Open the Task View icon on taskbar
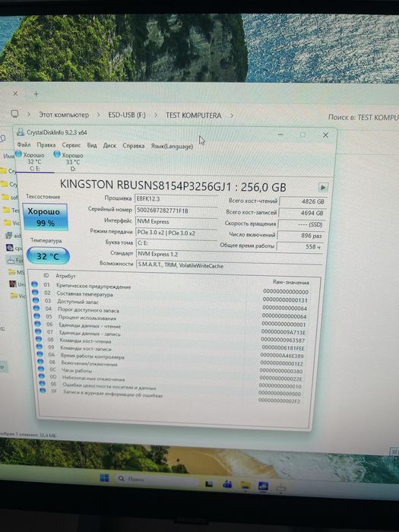This screenshot has width=399, height=532. click(209, 484)
